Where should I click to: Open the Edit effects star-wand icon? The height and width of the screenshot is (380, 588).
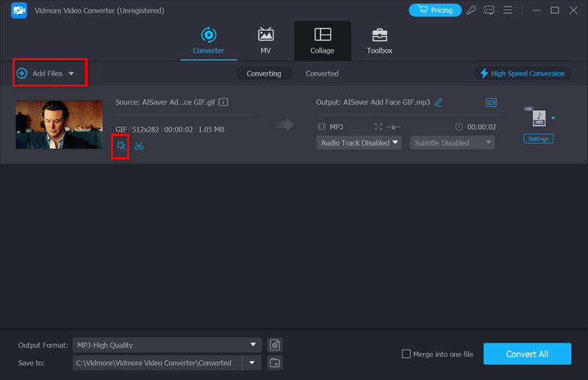121,146
